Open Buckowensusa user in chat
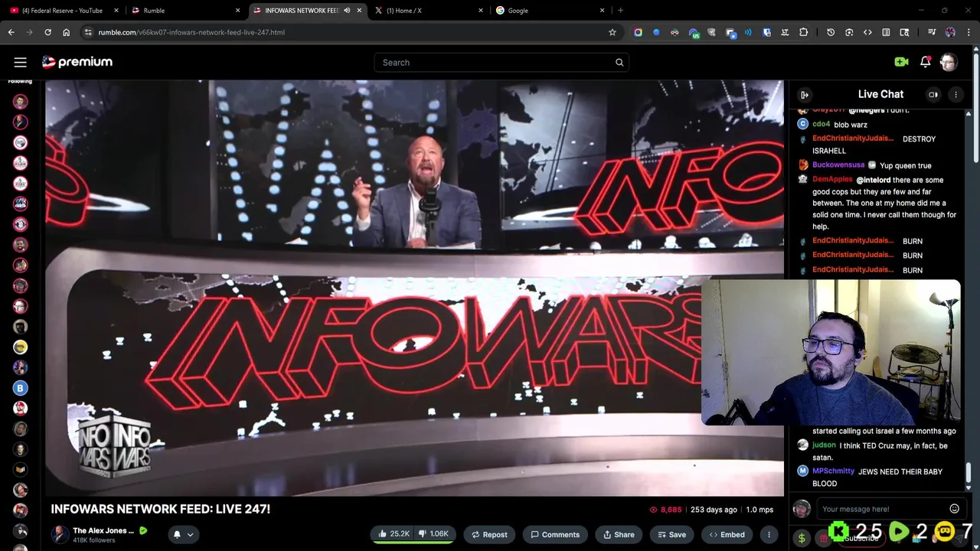 [x=838, y=165]
